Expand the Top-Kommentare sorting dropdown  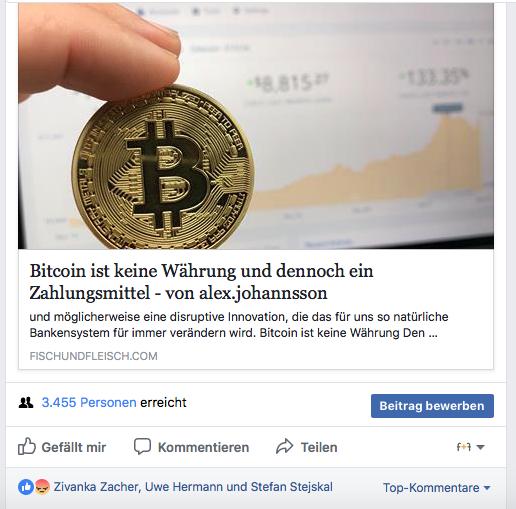click(437, 488)
